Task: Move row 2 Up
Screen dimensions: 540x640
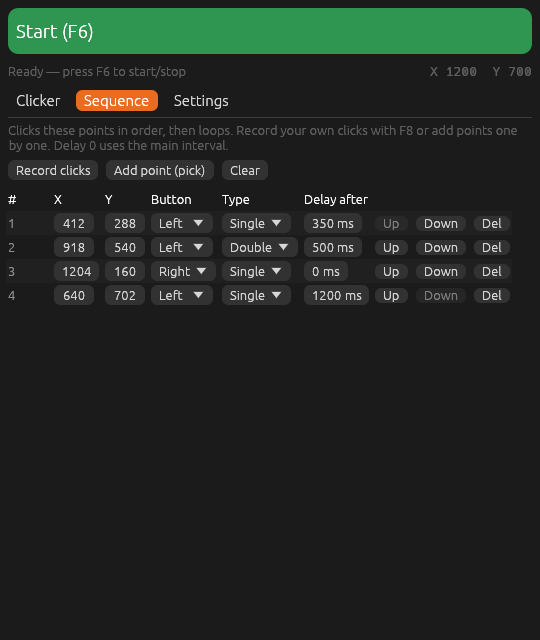Action: (391, 248)
